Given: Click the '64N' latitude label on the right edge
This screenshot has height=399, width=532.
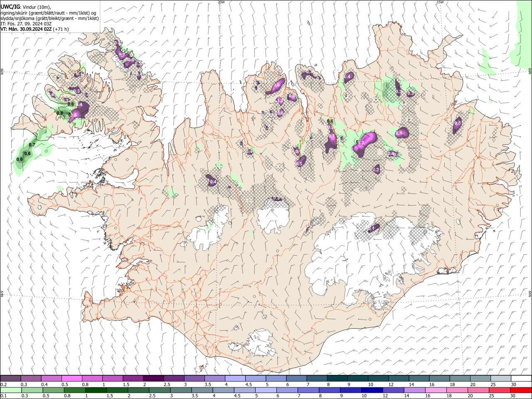Looking at the screenshot, I should pos(530,293).
